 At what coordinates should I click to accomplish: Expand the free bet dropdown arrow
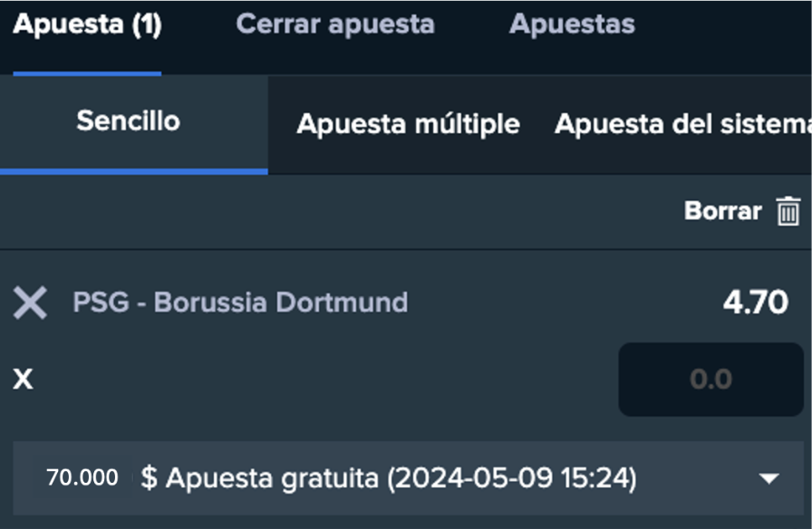point(769,478)
